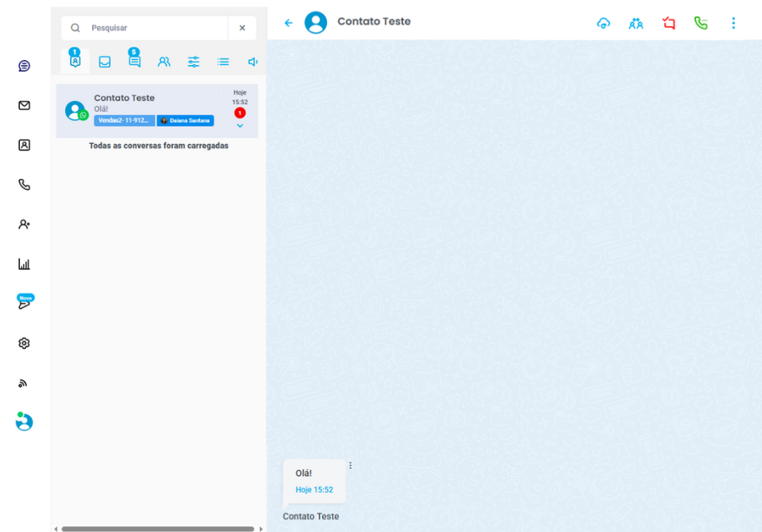Screen dimensions: 762x532
Task: Switch to the chat tab with badge 5
Action: point(134,61)
